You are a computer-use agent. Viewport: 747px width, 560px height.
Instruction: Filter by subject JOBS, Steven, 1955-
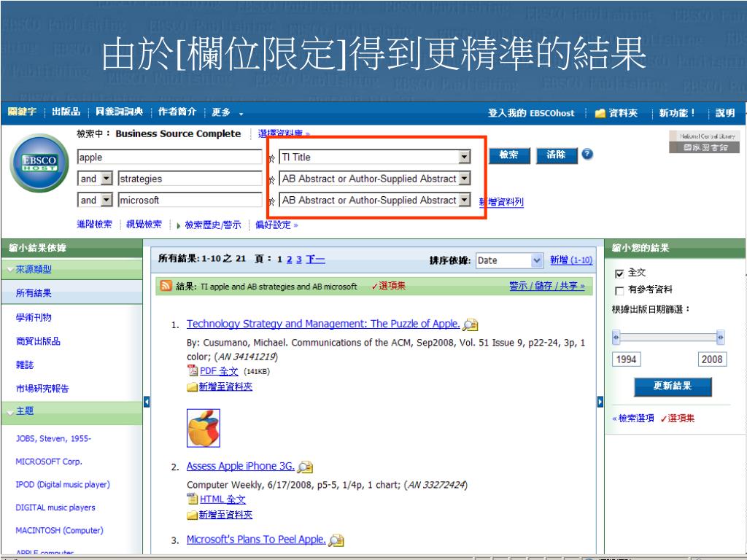[53, 438]
